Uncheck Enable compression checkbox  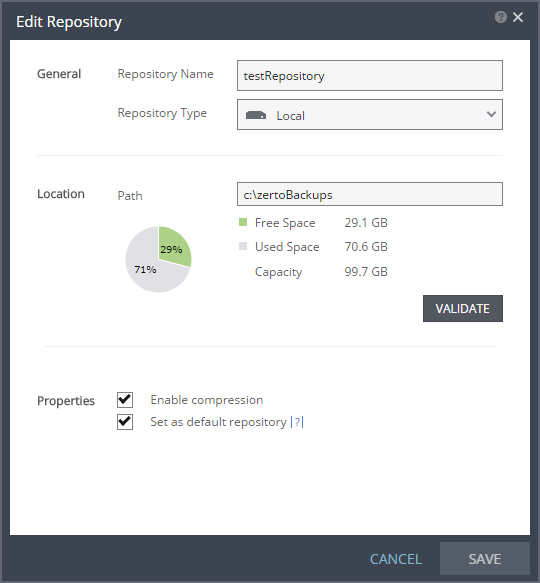click(125, 400)
